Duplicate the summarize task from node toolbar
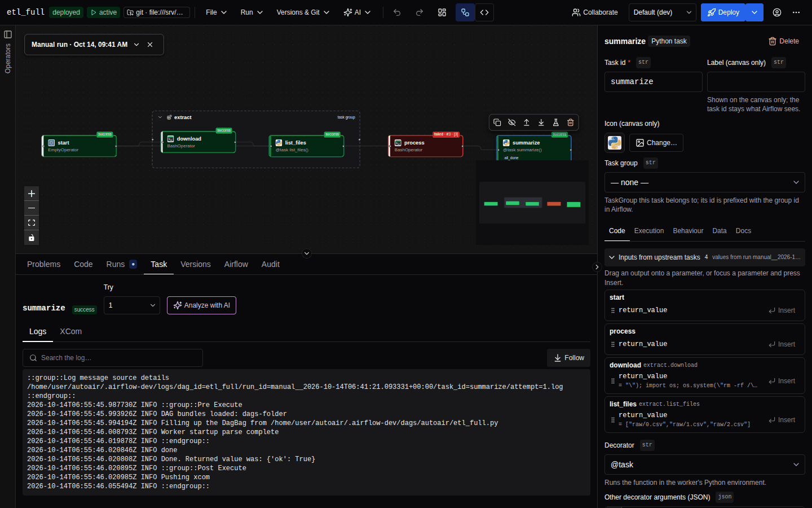The width and height of the screenshot is (812, 508). tap(497, 122)
